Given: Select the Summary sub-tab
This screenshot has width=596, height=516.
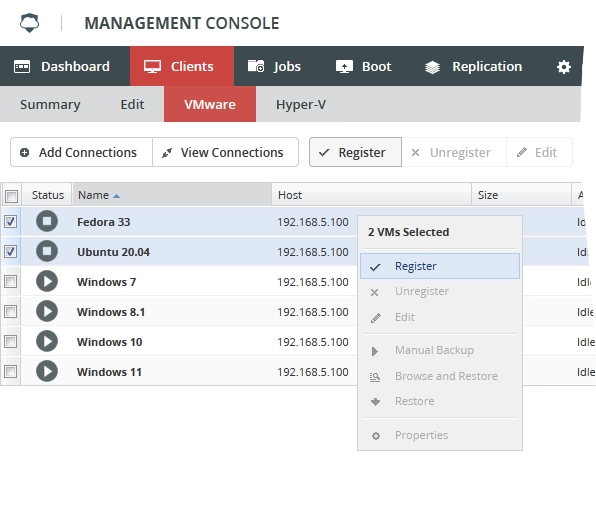Looking at the screenshot, I should pyautogui.click(x=50, y=104).
